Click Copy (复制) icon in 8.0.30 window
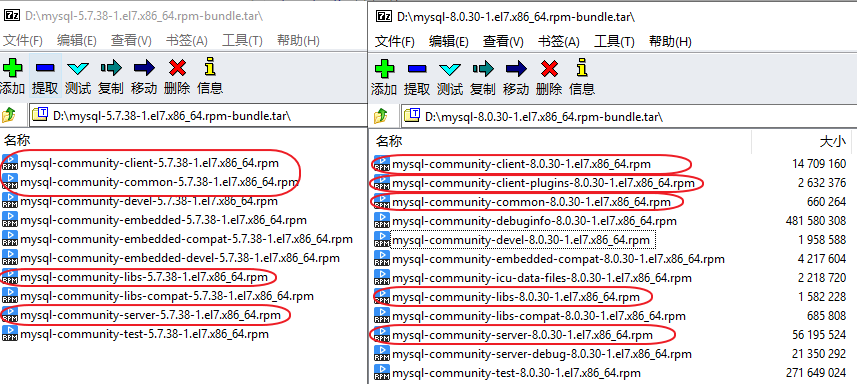Screen dimensions: 857x384 [483, 69]
